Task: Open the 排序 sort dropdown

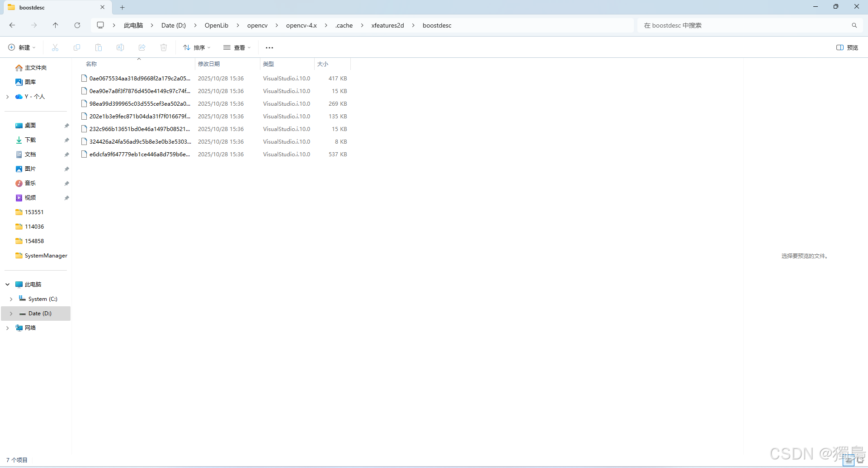Action: click(x=197, y=47)
